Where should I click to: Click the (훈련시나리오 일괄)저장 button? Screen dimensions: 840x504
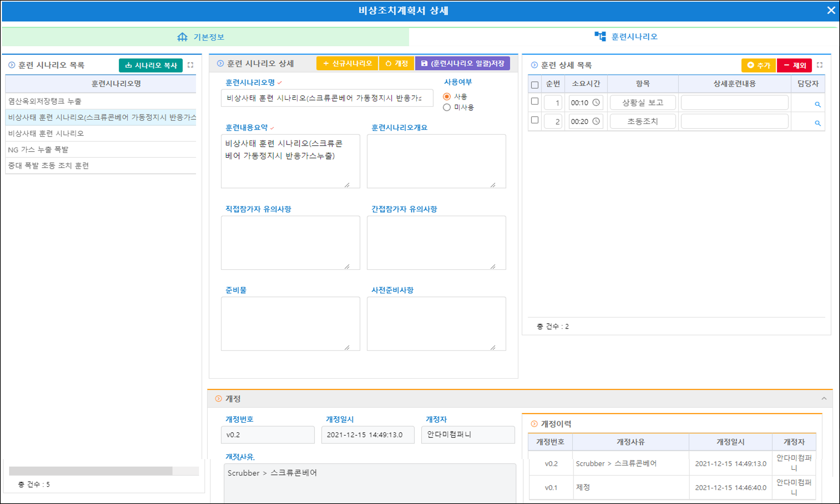462,64
